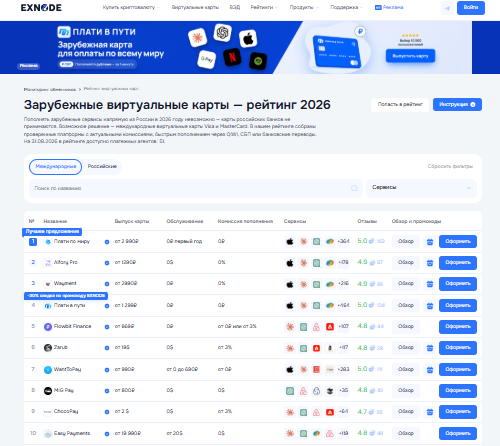The height and width of the screenshot is (446, 500).
Task: Click the verified badge next to Wayment
Action: pyautogui.click(x=107, y=284)
